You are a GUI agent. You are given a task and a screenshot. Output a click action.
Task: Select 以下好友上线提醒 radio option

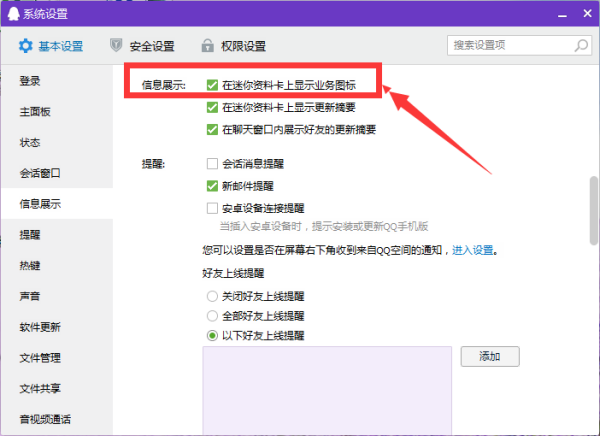tap(212, 336)
